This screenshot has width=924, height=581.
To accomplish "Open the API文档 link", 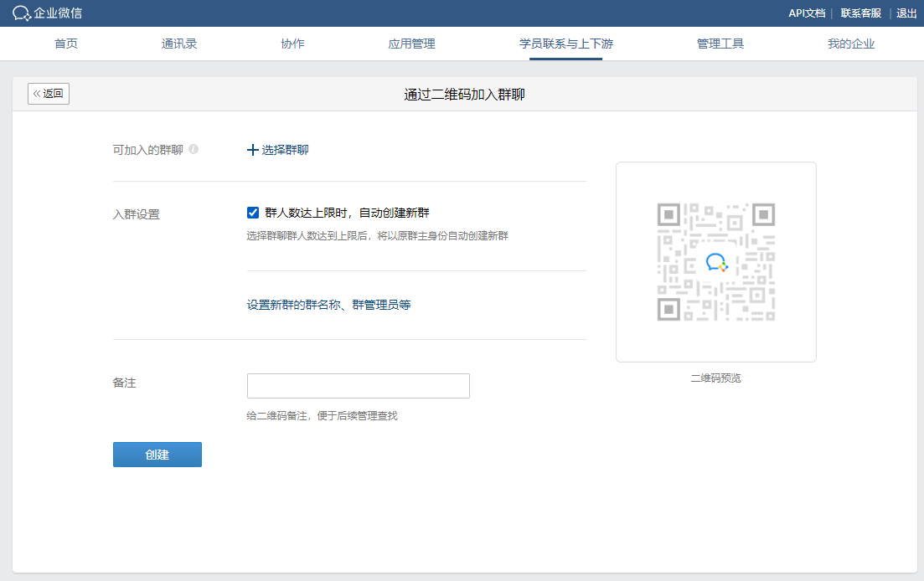I will click(x=807, y=13).
